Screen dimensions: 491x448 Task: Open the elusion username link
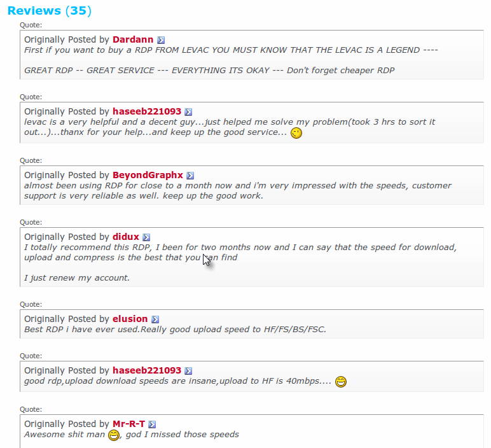point(130,319)
